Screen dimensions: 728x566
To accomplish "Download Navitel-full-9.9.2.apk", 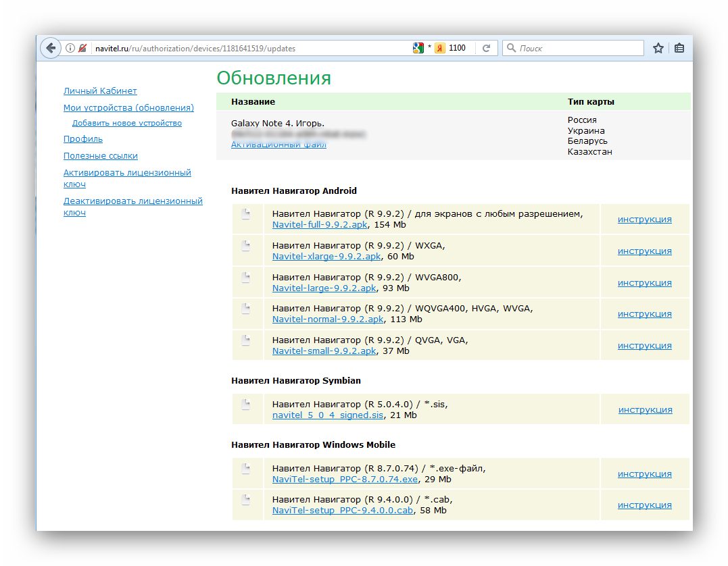I will (320, 224).
